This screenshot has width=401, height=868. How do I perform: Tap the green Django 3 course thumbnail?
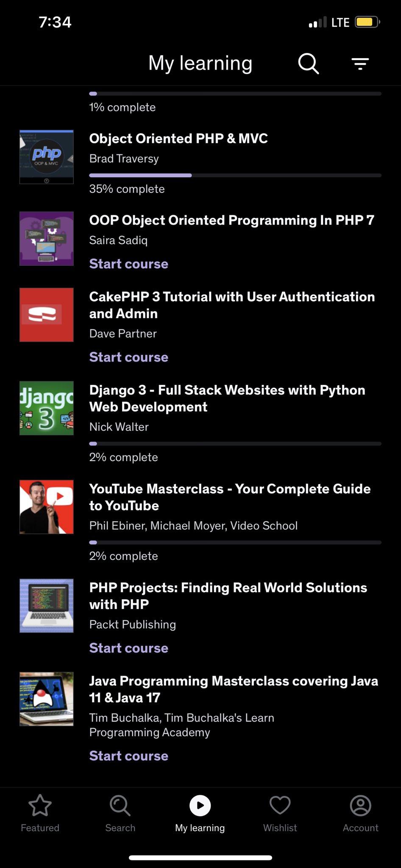(47, 408)
